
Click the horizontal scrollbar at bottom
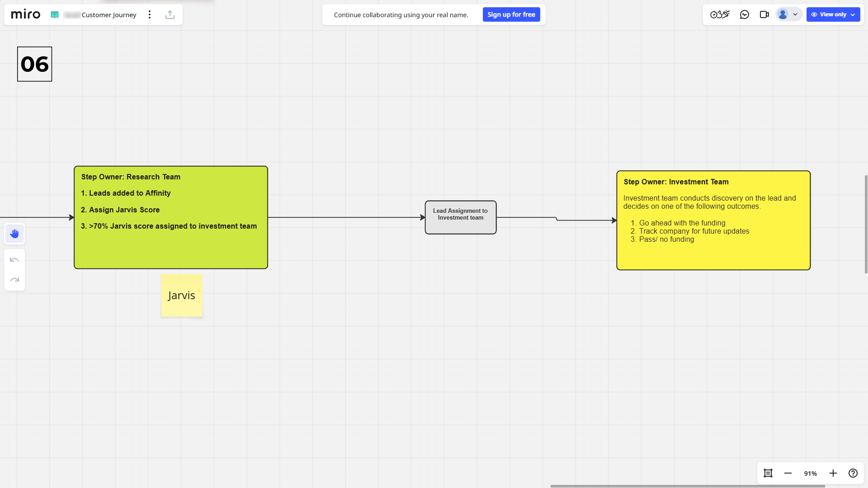pyautogui.click(x=688, y=486)
